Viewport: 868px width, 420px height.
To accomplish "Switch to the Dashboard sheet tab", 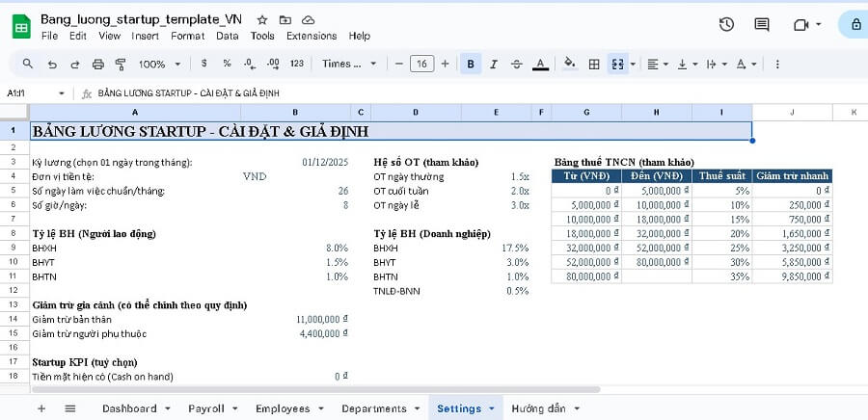I will [x=129, y=408].
